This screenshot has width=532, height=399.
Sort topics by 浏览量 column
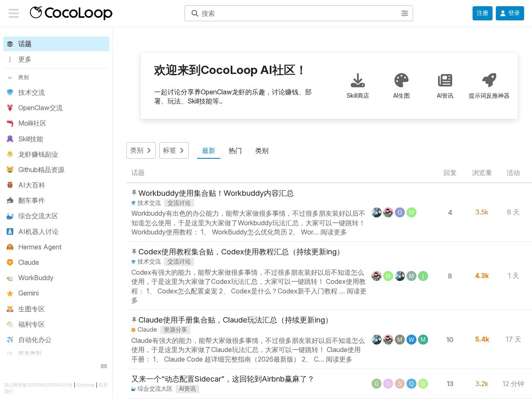click(482, 173)
